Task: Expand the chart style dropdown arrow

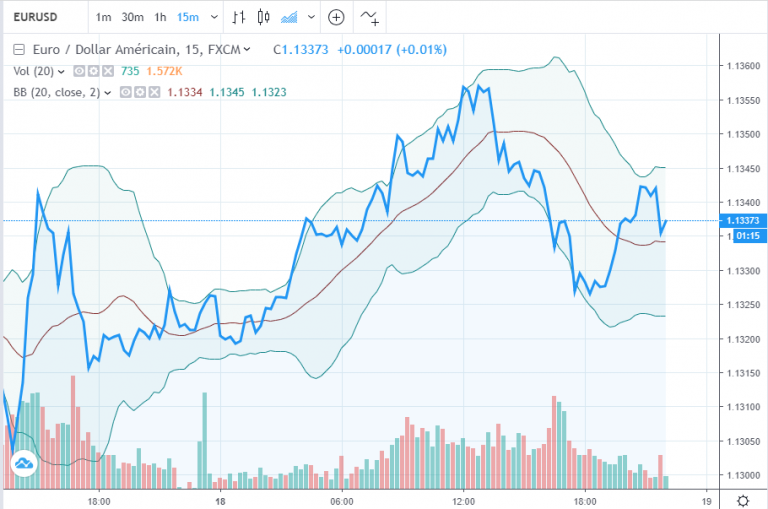Action: [311, 18]
